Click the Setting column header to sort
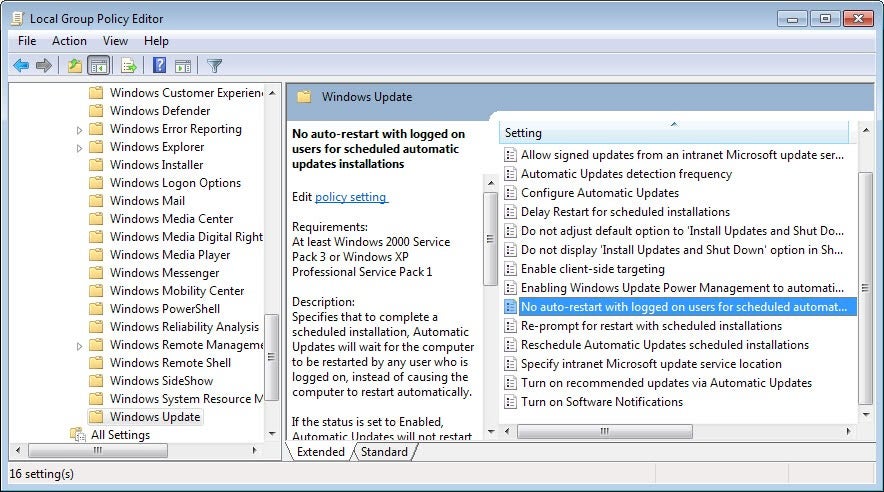The width and height of the screenshot is (884, 492). 674,132
